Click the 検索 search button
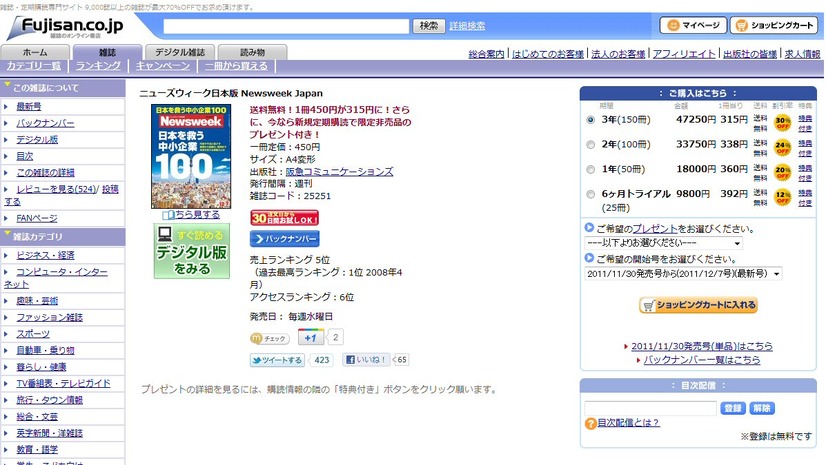 [429, 26]
